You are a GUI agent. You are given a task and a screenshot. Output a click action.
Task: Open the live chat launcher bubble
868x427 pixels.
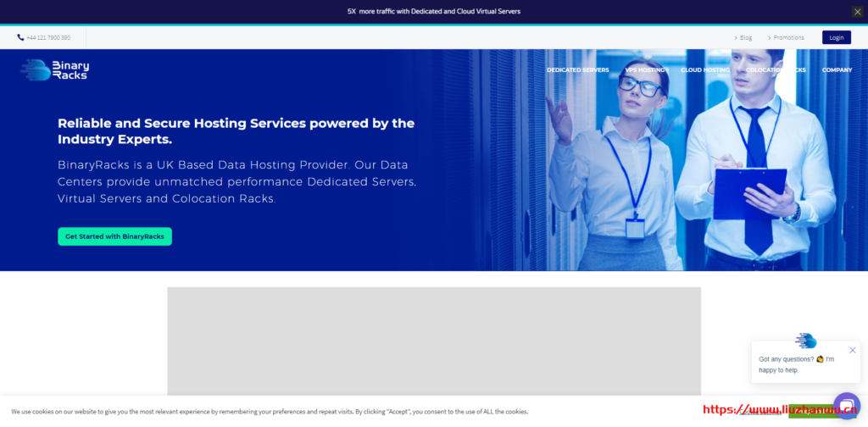pyautogui.click(x=846, y=406)
